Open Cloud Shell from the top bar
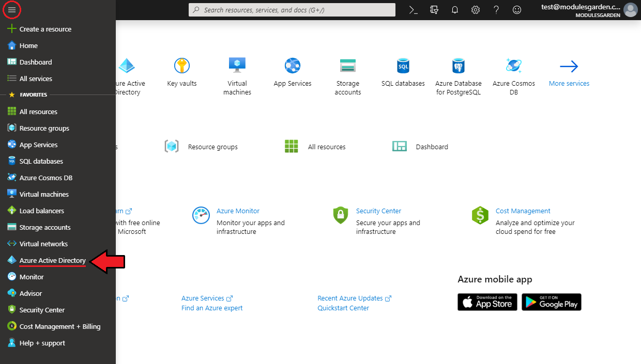The width and height of the screenshot is (641, 364). click(x=413, y=10)
